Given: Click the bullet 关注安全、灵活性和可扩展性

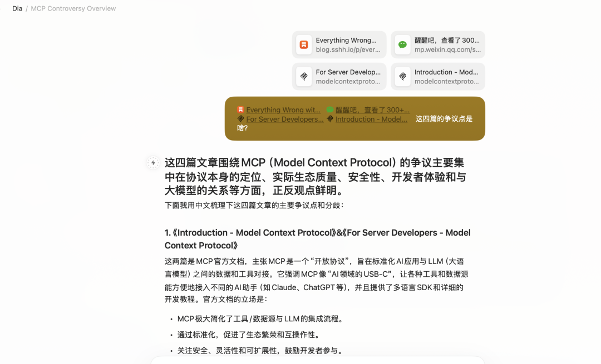Looking at the screenshot, I should [260, 351].
